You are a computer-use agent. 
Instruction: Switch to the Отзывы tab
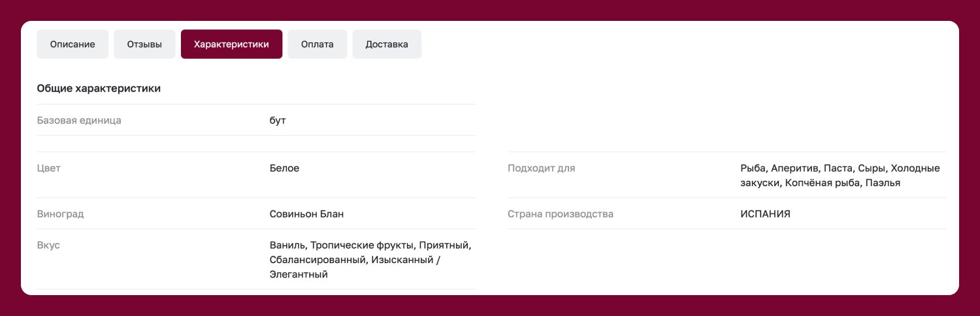click(144, 44)
